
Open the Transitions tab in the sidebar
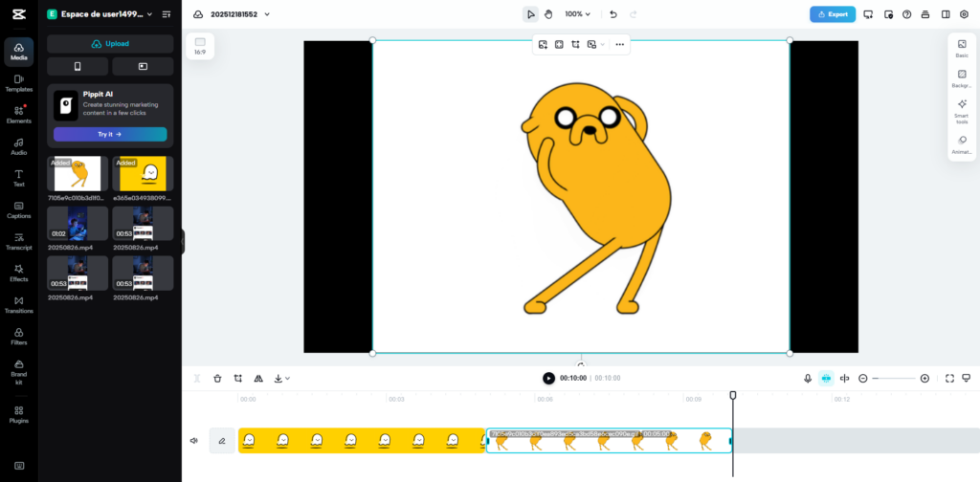coord(19,304)
